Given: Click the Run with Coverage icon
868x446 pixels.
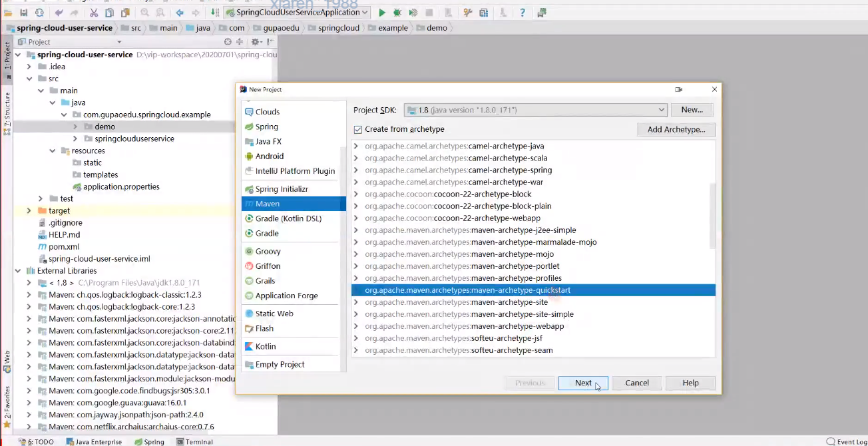Looking at the screenshot, I should 413,13.
